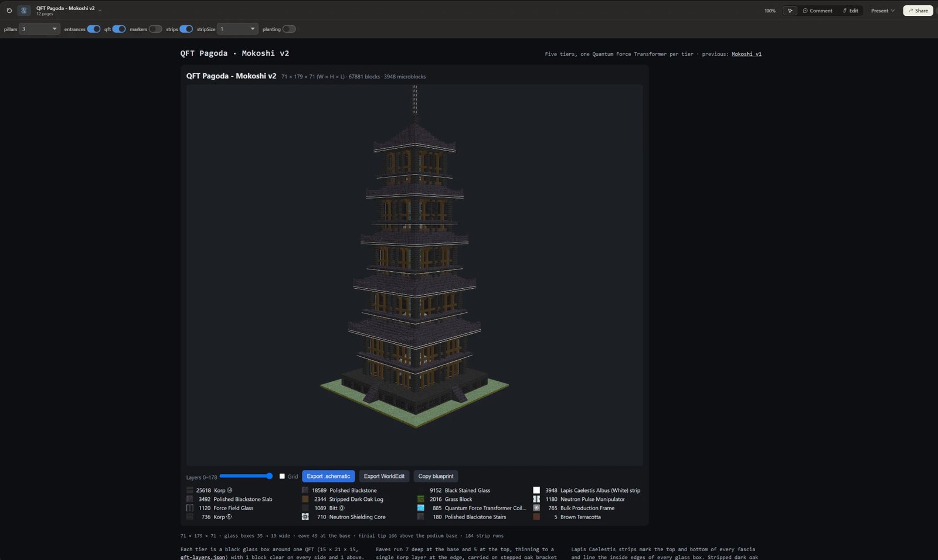This screenshot has width=938, height=560.
Task: Click the '2344 Stripped Dark Oak Log' entry
Action: click(x=342, y=499)
